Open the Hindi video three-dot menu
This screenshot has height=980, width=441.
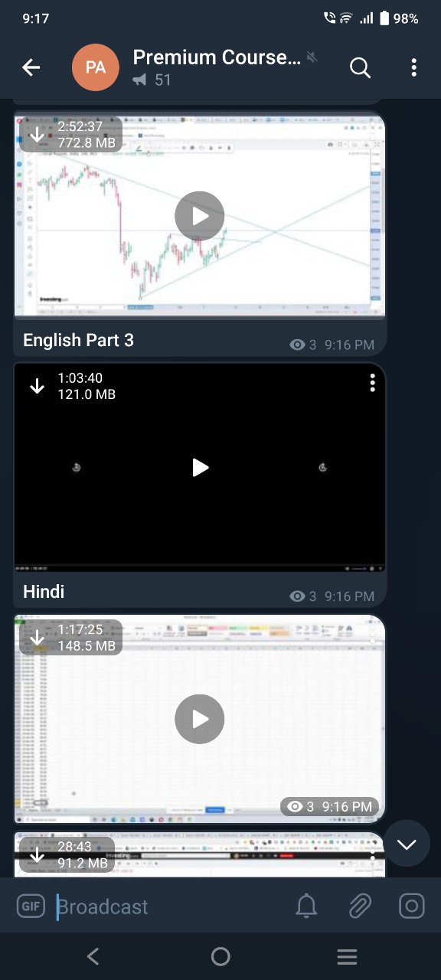click(x=372, y=383)
